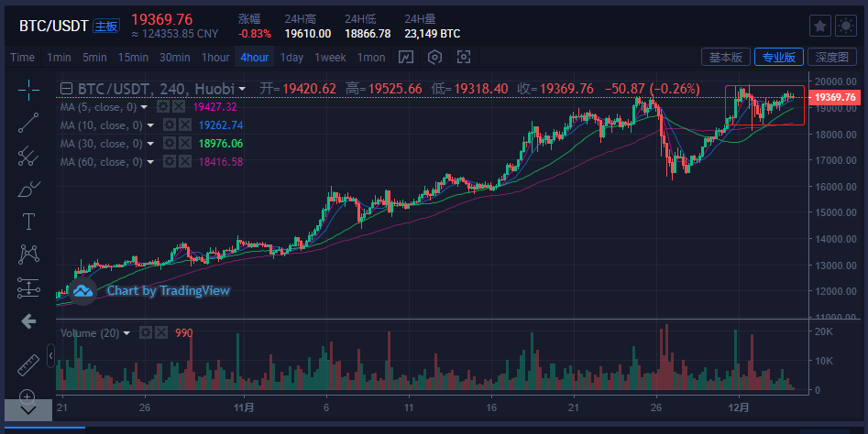Screen dimensions: 868x434
Task: Click the BTC/USDT pair title
Action: coord(54,26)
